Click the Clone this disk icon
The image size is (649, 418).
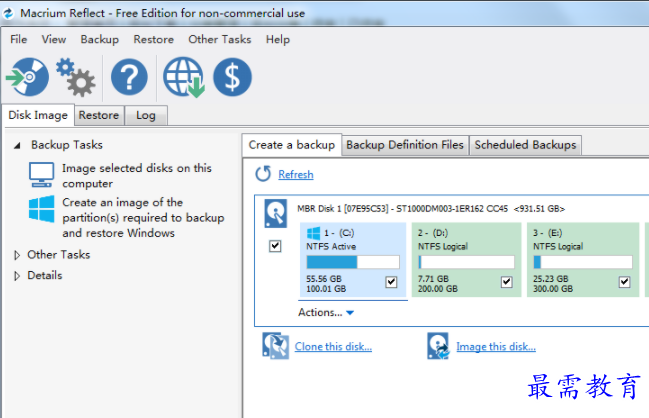pos(275,346)
